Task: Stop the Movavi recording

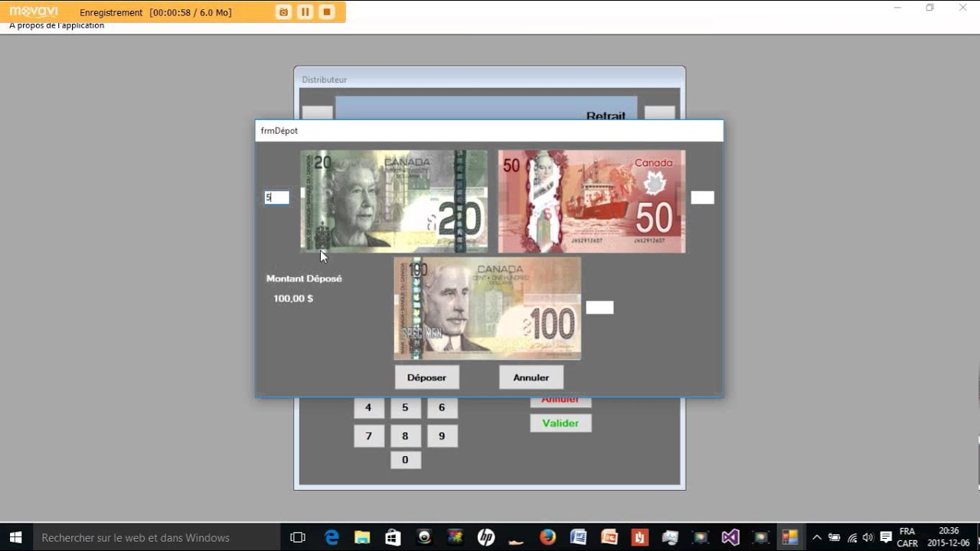Action: [327, 11]
